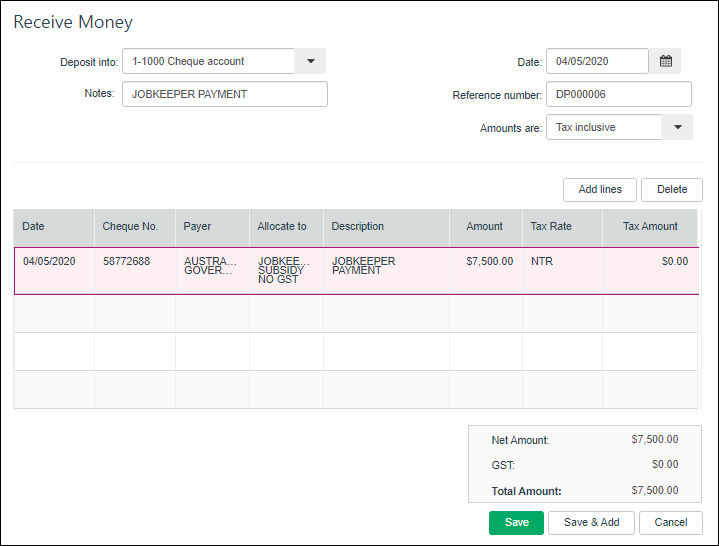Click the 04/05/2020 date cell in row
Image resolution: width=719 pixels, height=546 pixels.
click(x=54, y=269)
